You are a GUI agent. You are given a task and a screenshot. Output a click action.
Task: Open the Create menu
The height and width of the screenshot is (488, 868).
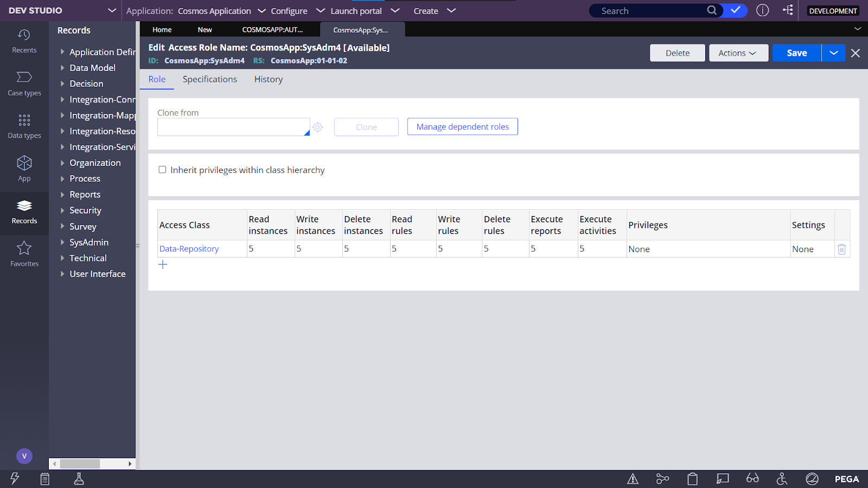tap(434, 11)
